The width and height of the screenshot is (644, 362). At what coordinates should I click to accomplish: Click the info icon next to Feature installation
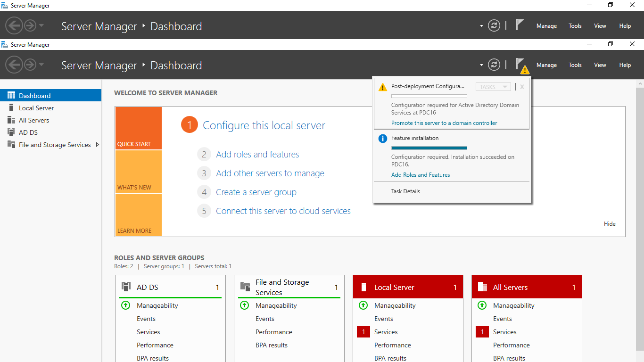click(x=382, y=139)
